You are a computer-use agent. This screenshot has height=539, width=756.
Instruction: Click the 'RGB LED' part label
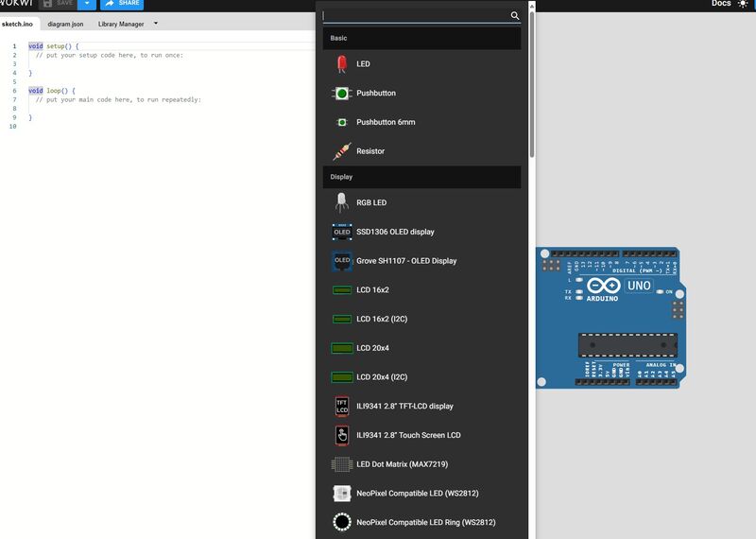point(371,202)
